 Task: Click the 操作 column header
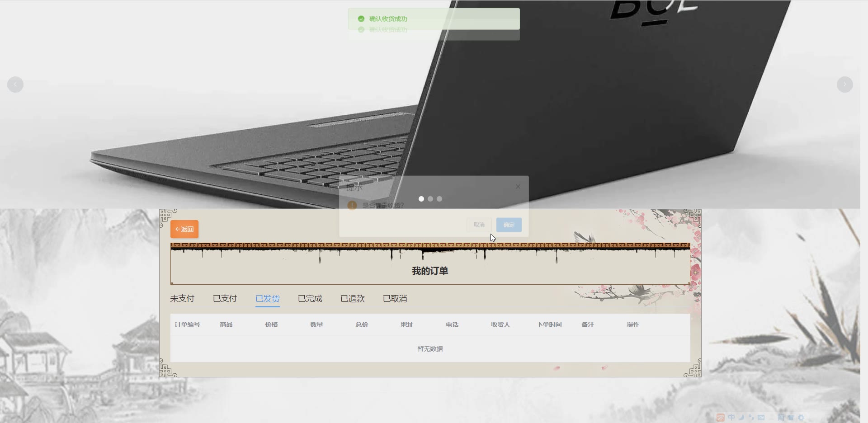[633, 324]
